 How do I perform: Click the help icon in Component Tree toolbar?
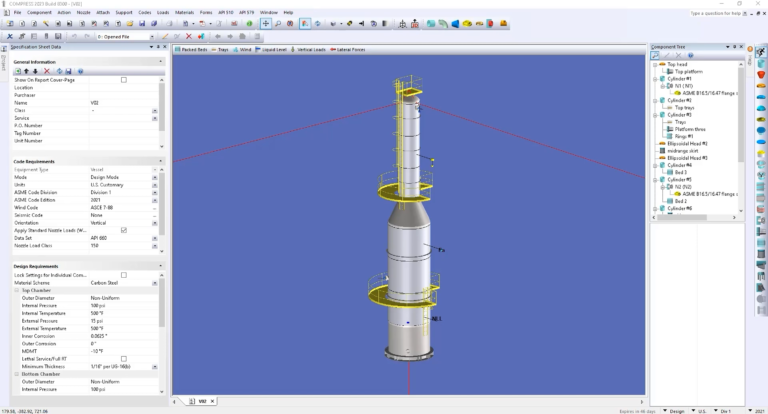(x=691, y=55)
